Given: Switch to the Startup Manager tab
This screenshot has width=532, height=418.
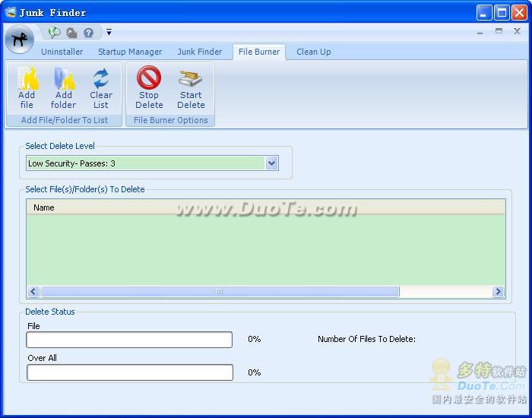Looking at the screenshot, I should tap(130, 52).
